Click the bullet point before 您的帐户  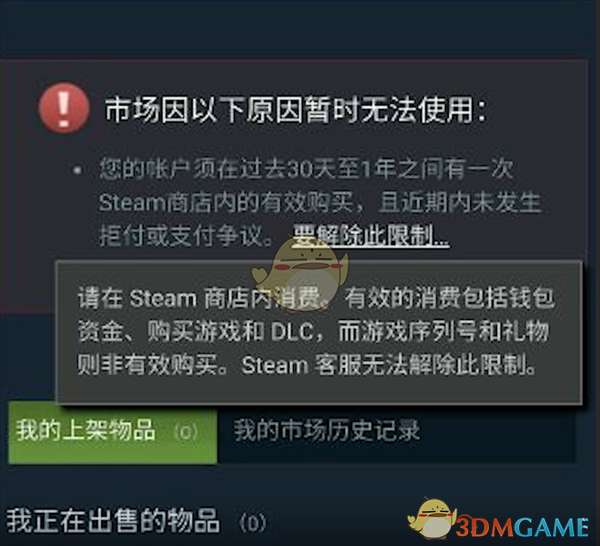pyautogui.click(x=78, y=171)
